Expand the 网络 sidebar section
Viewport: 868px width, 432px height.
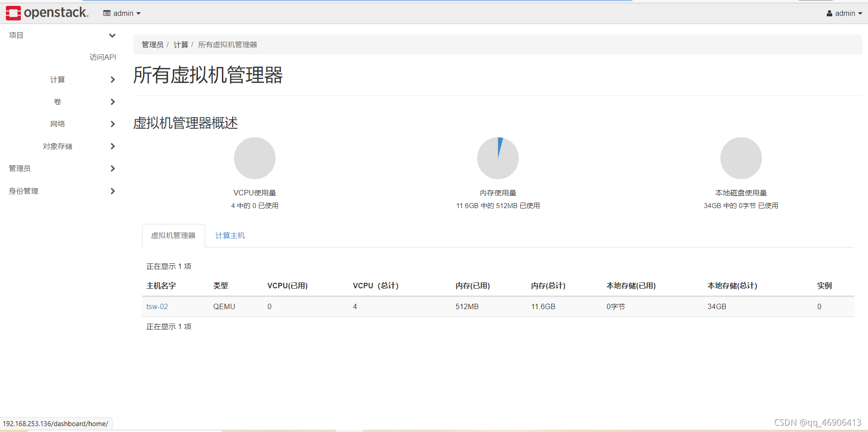(x=112, y=124)
